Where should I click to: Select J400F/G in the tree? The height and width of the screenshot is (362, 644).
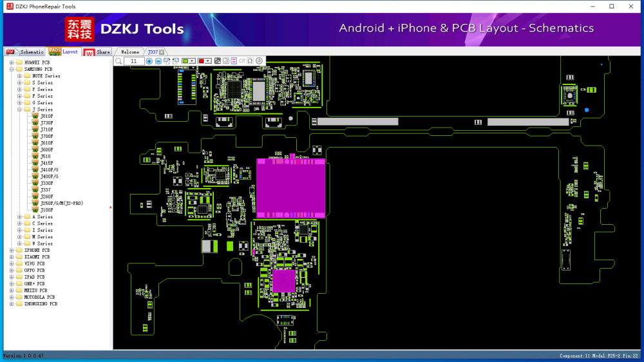click(50, 176)
